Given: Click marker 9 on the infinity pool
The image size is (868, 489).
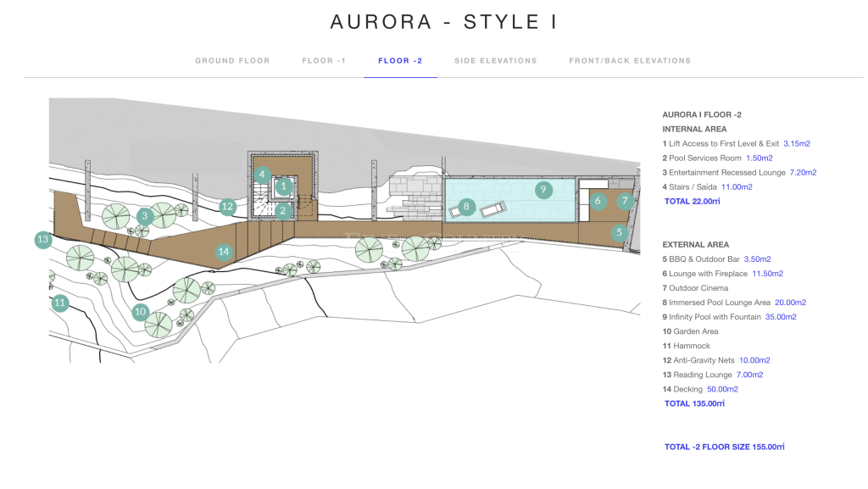Looking at the screenshot, I should [x=542, y=190].
